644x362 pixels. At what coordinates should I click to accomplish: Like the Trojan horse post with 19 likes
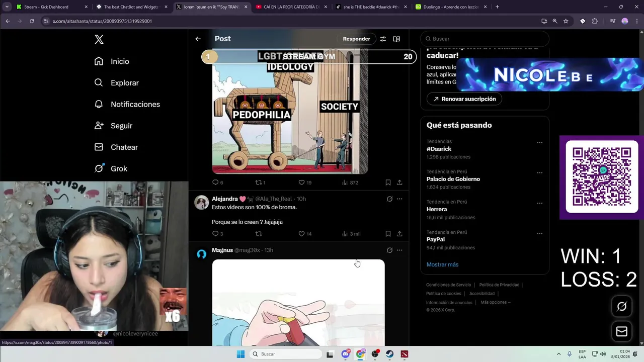pos(305,183)
